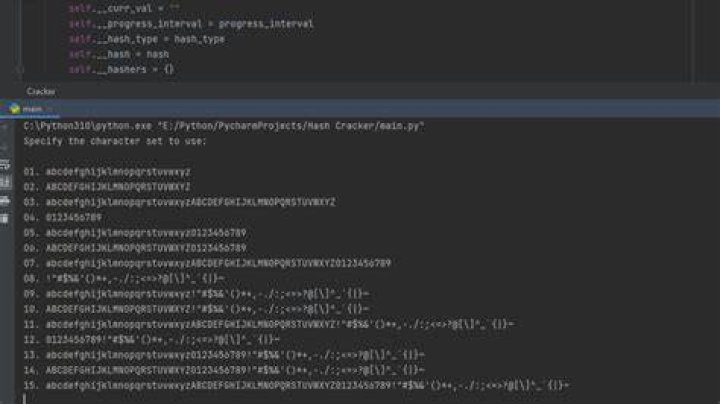
Task: Click the 'Specify the character set' prompt text
Action: pos(115,141)
